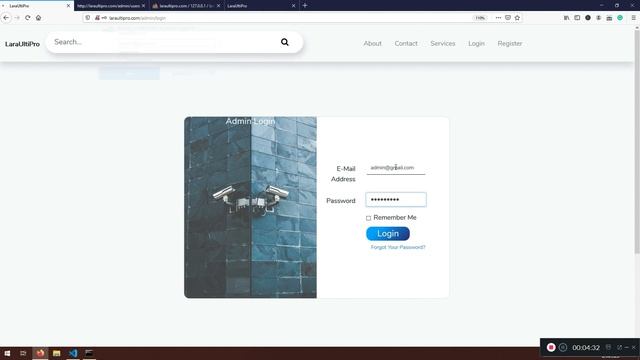Tick the Remember Me checkbox
Screen dimensions: 640x360
tap(369, 218)
